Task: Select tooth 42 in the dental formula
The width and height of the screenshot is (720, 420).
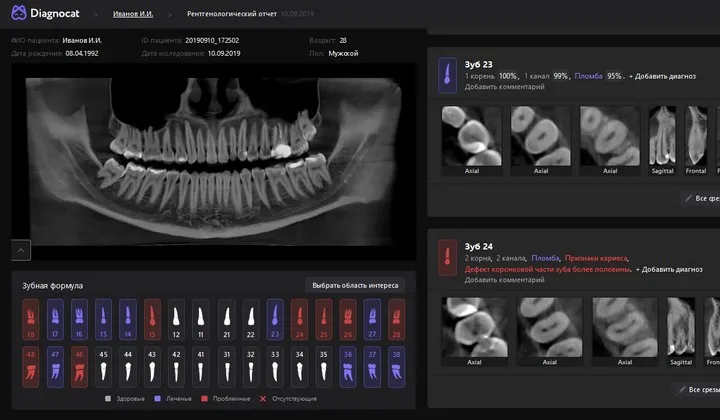Action: point(176,367)
